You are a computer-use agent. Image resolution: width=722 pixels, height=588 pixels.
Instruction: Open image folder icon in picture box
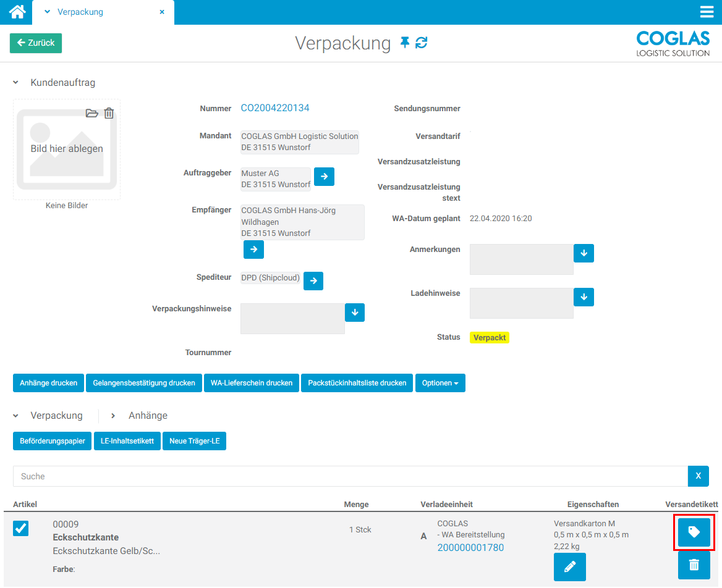click(91, 113)
